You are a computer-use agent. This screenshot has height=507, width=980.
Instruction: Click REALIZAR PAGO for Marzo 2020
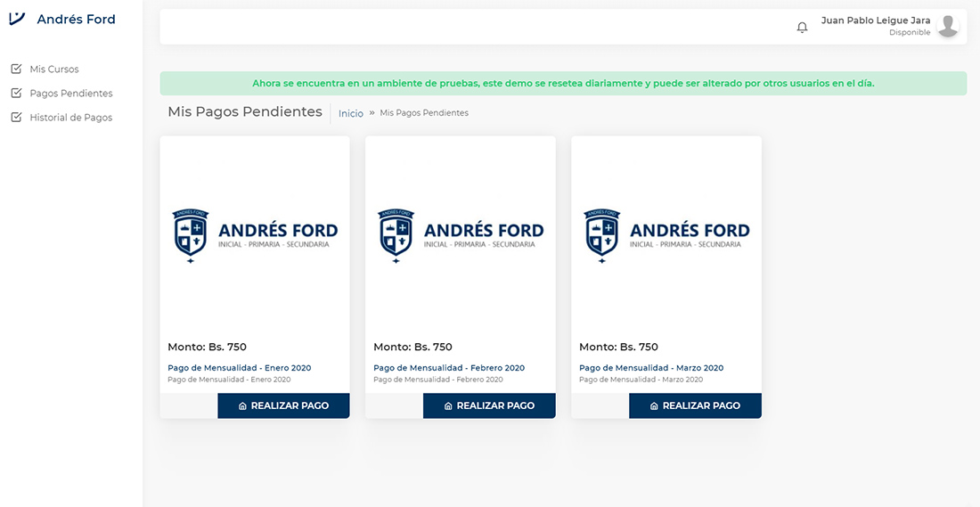pyautogui.click(x=695, y=405)
